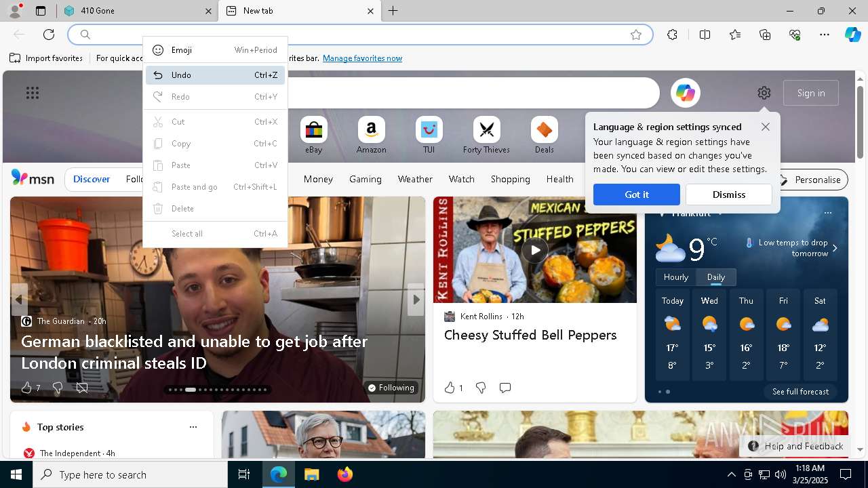Click the taskbar search box

[130, 474]
